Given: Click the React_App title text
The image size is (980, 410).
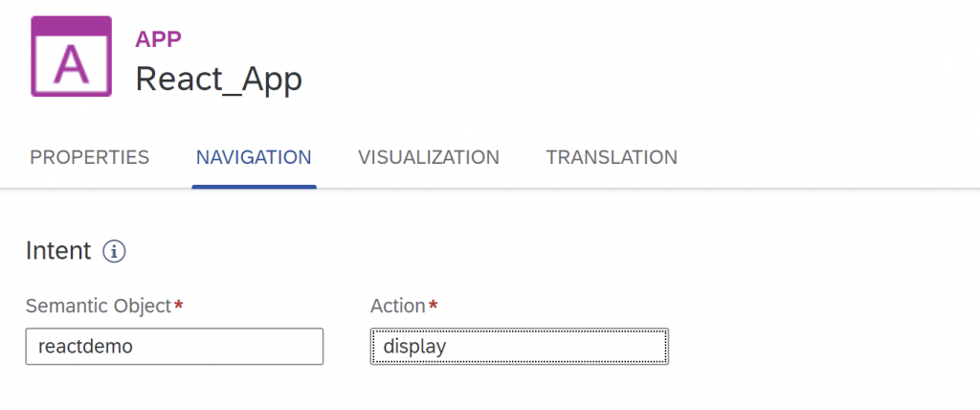Looking at the screenshot, I should pos(219,80).
